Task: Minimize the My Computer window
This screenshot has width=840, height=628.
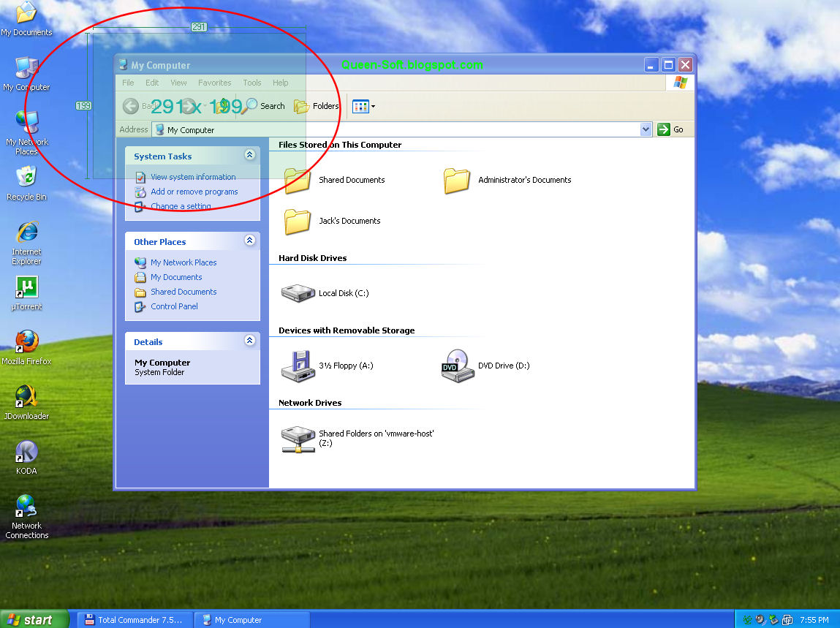Action: 651,65
